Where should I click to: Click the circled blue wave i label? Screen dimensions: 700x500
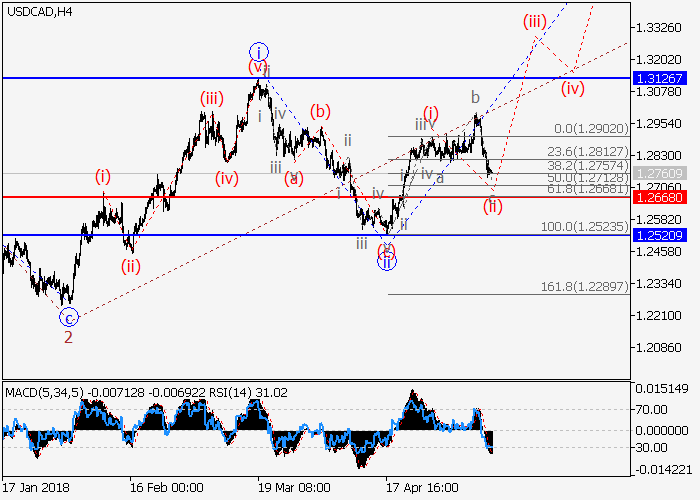pos(258,52)
